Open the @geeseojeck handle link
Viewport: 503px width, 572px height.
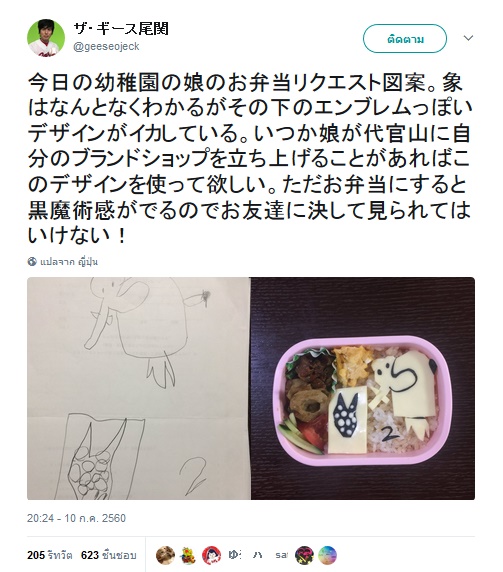tap(107, 47)
